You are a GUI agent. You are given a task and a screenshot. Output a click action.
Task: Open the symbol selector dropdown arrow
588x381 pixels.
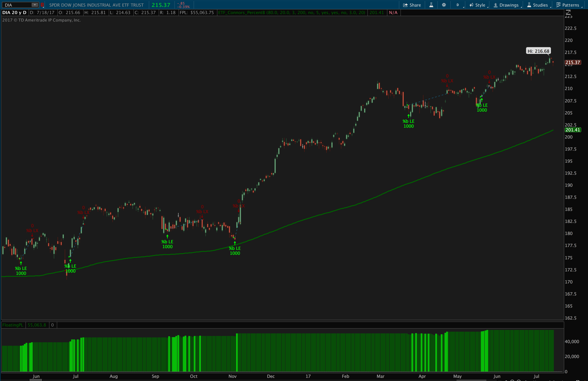tap(34, 5)
